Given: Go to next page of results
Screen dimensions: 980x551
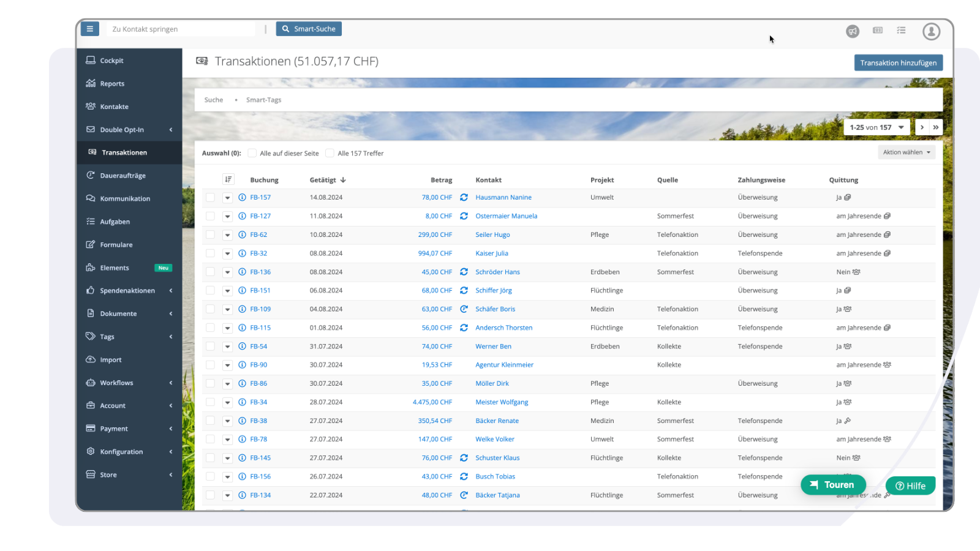Looking at the screenshot, I should coord(922,127).
